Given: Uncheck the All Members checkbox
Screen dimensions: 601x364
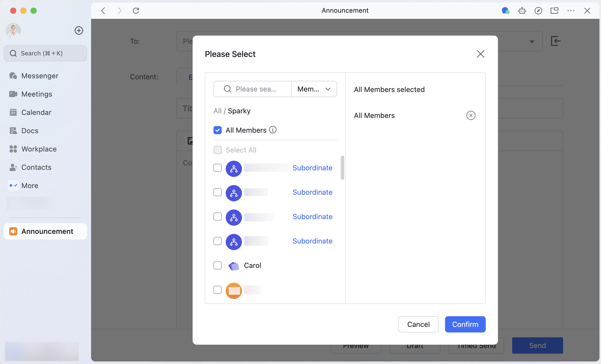Looking at the screenshot, I should (x=218, y=130).
